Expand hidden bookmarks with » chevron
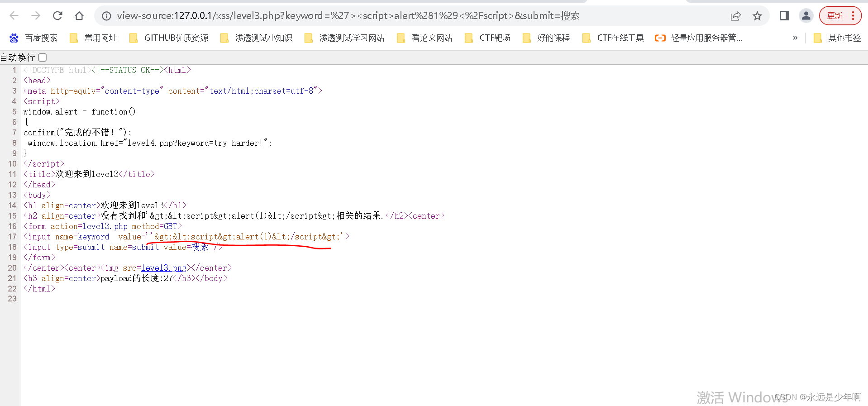This screenshot has width=868, height=406. [795, 38]
